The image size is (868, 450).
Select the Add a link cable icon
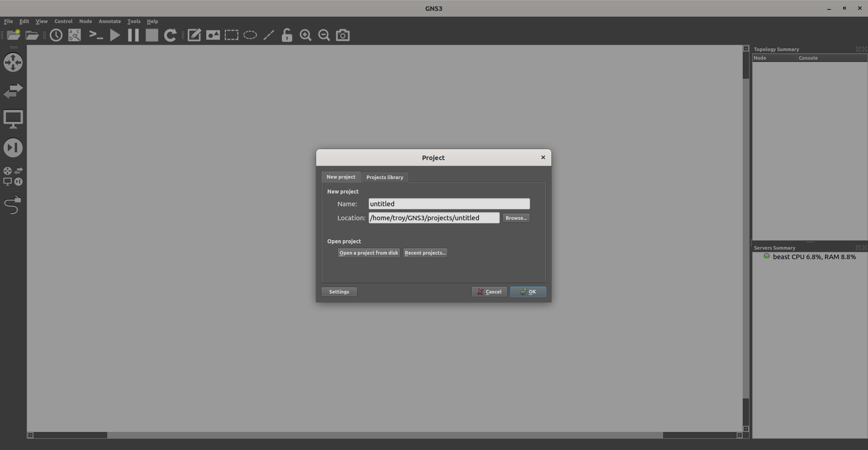tap(13, 205)
